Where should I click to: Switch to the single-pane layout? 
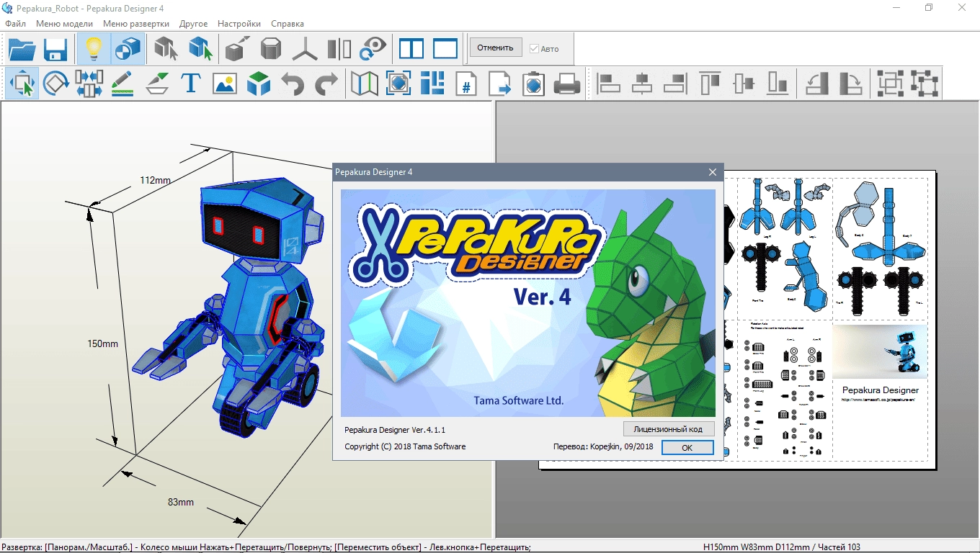[x=445, y=49]
